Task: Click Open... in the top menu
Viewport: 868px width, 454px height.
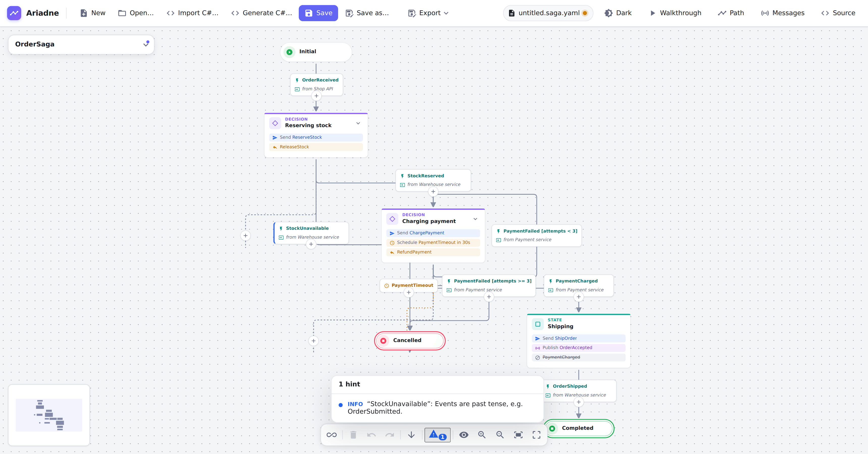Action: pos(136,13)
